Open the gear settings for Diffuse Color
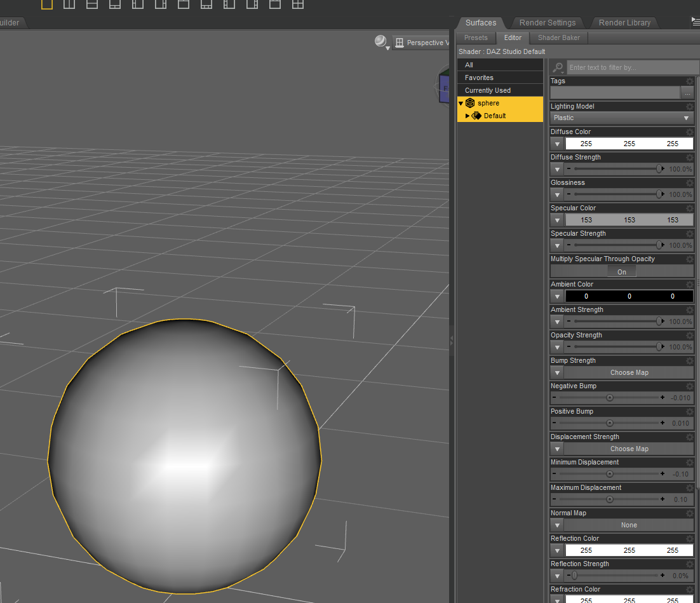The image size is (700, 603). [689, 132]
